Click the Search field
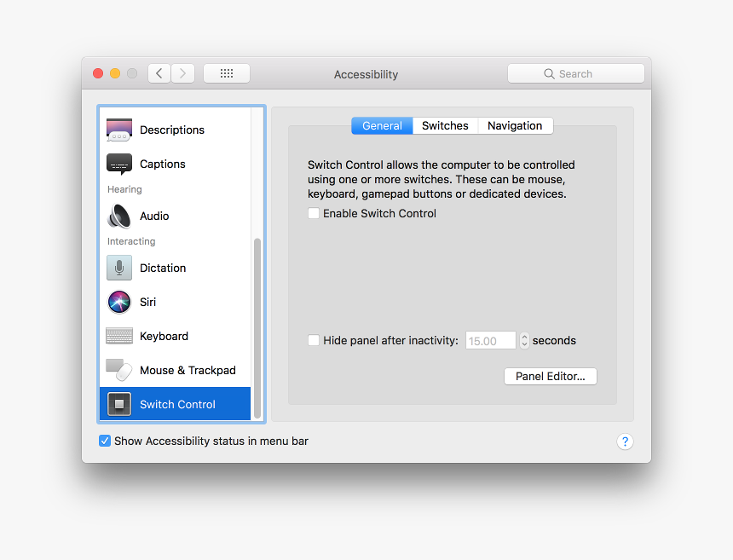 click(x=576, y=74)
